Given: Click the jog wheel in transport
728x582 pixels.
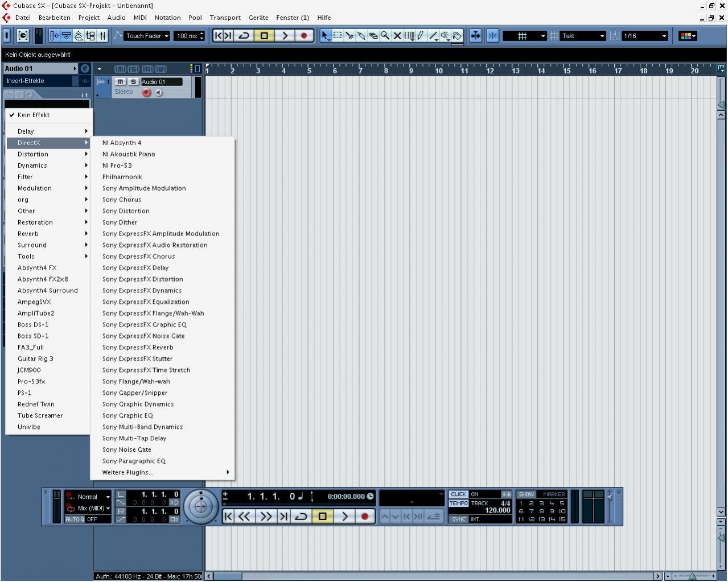Looking at the screenshot, I should click(200, 505).
